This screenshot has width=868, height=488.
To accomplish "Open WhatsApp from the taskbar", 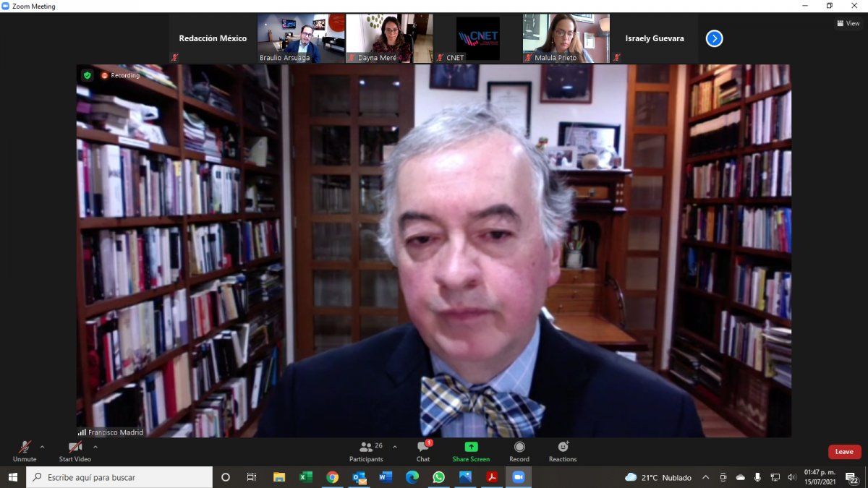I will pyautogui.click(x=438, y=477).
